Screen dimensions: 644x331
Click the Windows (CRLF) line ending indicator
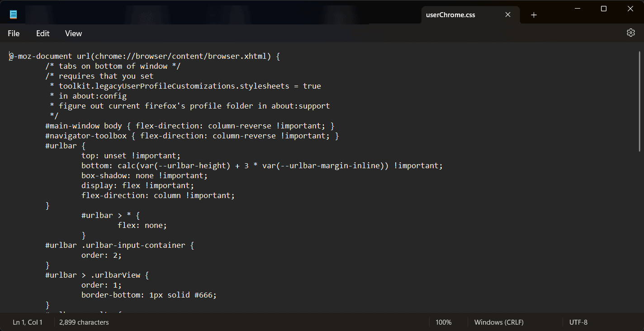pyautogui.click(x=499, y=322)
